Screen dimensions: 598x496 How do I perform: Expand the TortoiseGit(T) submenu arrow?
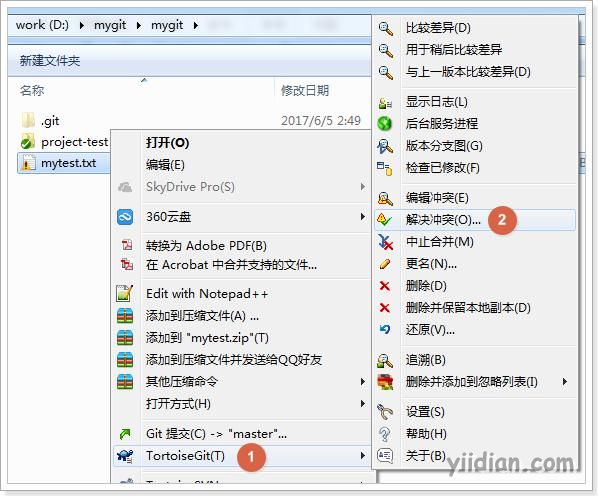click(x=362, y=456)
